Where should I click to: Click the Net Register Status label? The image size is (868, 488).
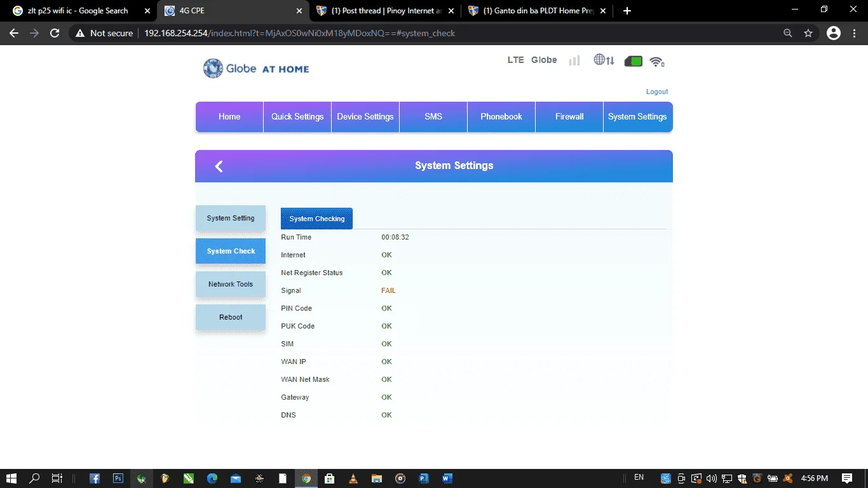(x=312, y=273)
